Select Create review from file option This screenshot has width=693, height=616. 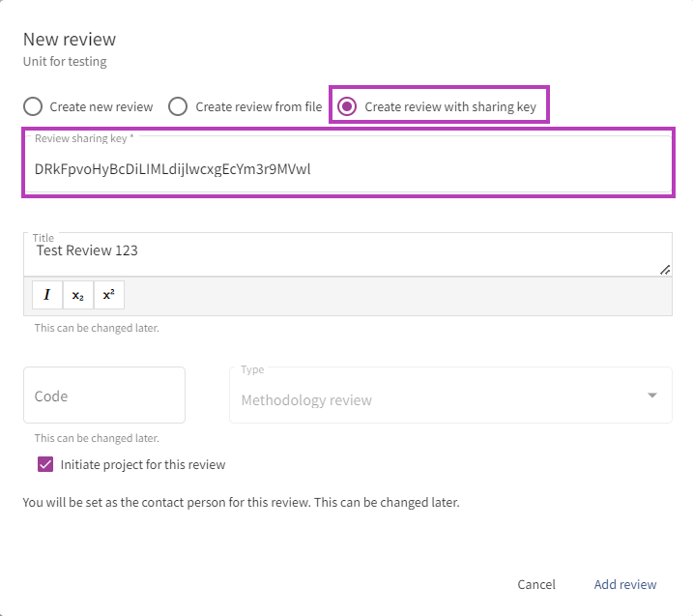pos(178,106)
